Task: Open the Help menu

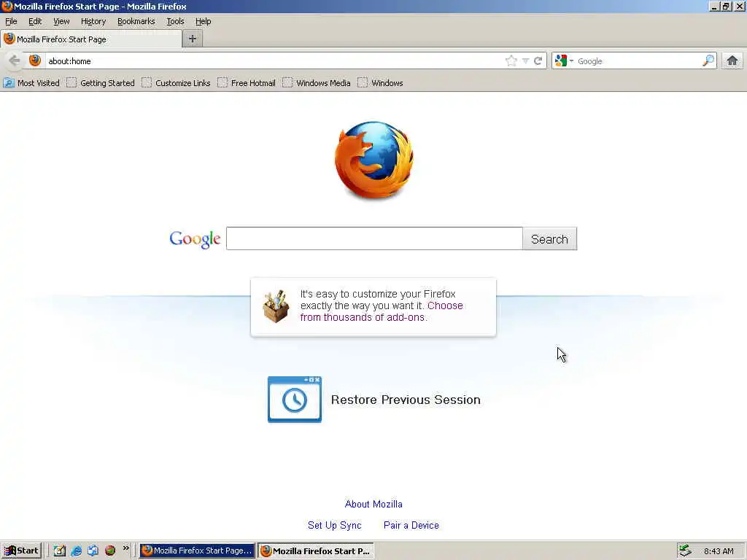Action: (x=203, y=21)
